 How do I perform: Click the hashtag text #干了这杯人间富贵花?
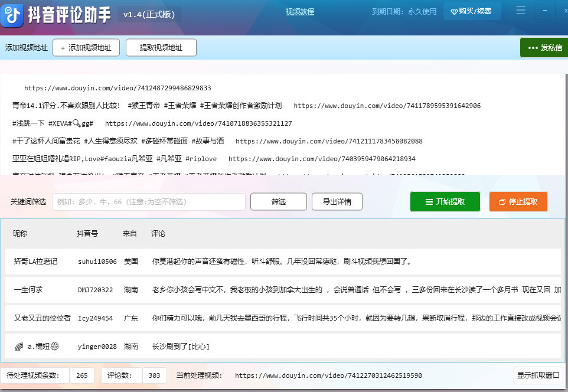pos(46,141)
